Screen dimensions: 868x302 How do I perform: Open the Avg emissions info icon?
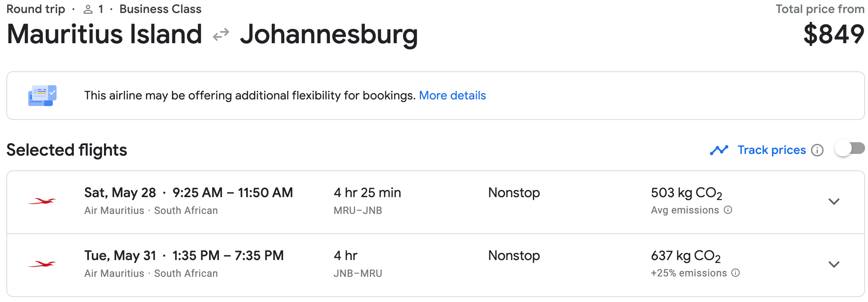728,210
